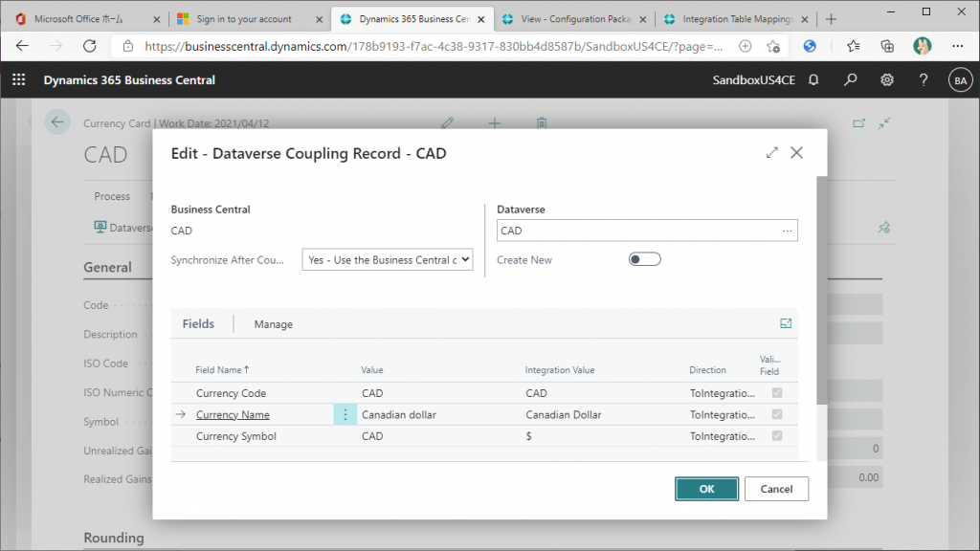Open the Business Central search magnifier
The height and width of the screenshot is (551, 980).
pyautogui.click(x=850, y=80)
